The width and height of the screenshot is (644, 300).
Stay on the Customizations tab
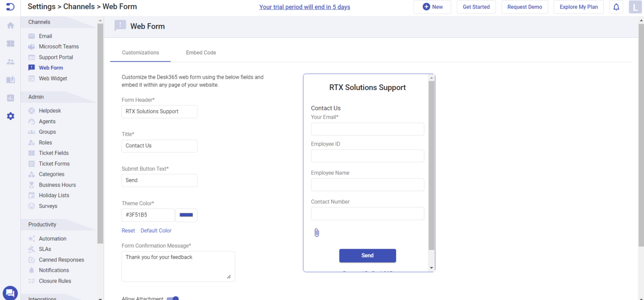tap(140, 52)
